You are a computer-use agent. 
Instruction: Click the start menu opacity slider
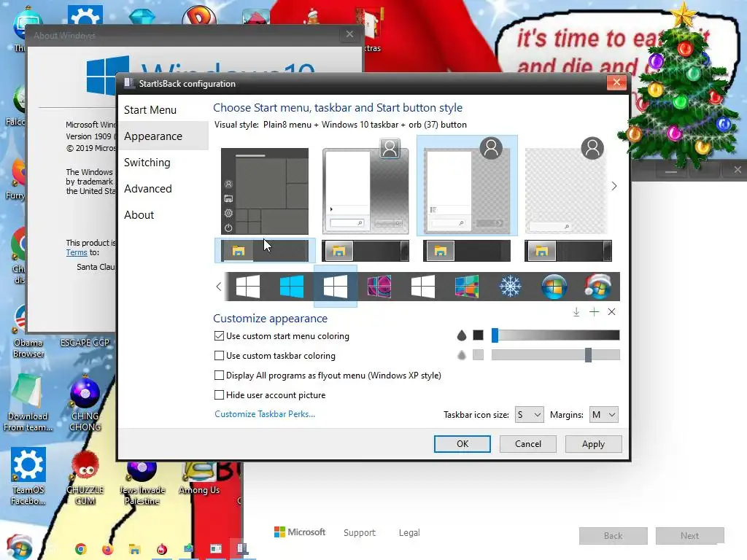(555, 335)
